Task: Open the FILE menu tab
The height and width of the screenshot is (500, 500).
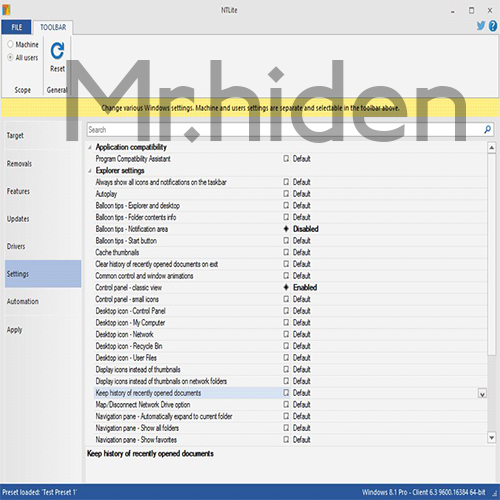Action: tap(16, 27)
